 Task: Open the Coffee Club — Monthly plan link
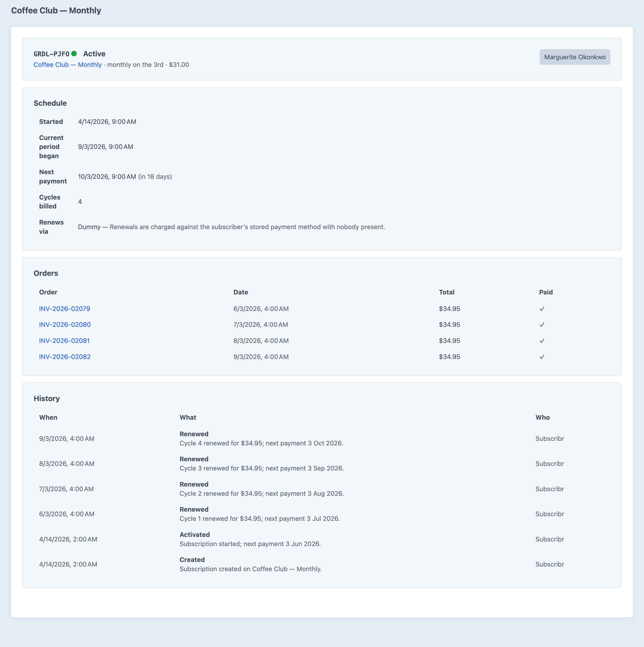[68, 65]
